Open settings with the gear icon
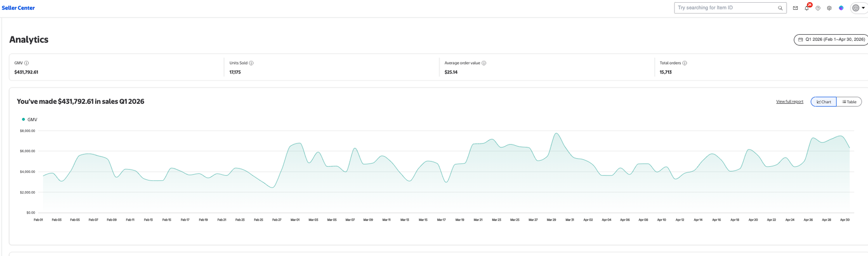 click(829, 8)
